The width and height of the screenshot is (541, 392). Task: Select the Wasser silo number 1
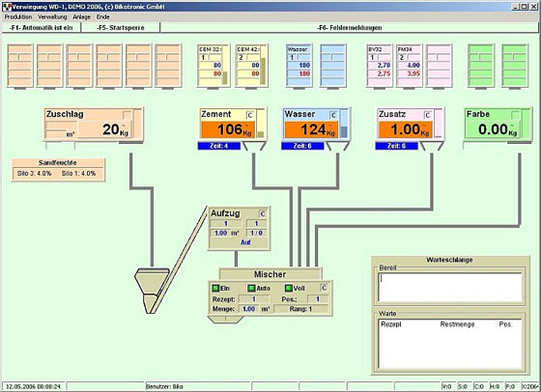coord(299,66)
